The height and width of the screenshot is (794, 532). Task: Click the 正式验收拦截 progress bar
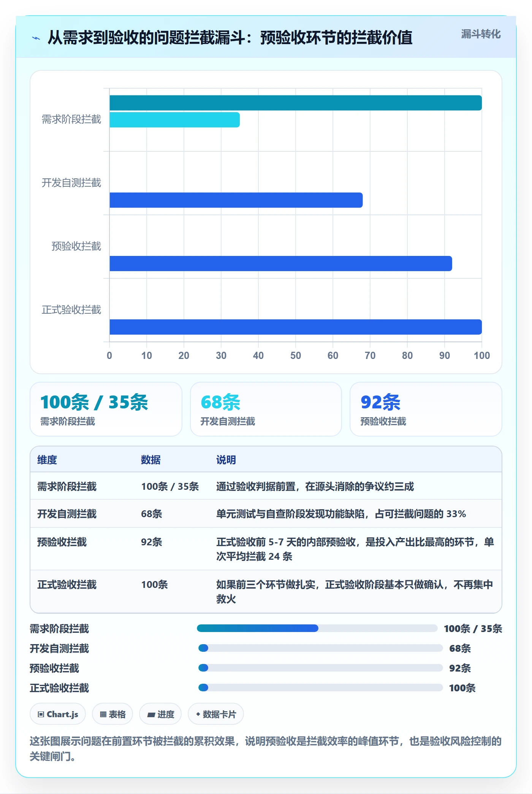tap(320, 688)
